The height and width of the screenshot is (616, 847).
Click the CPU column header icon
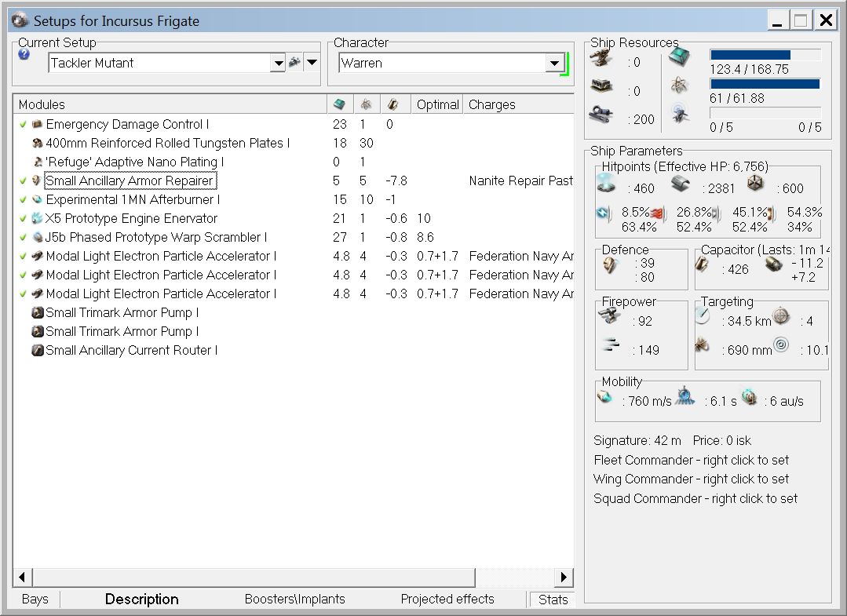coord(339,104)
